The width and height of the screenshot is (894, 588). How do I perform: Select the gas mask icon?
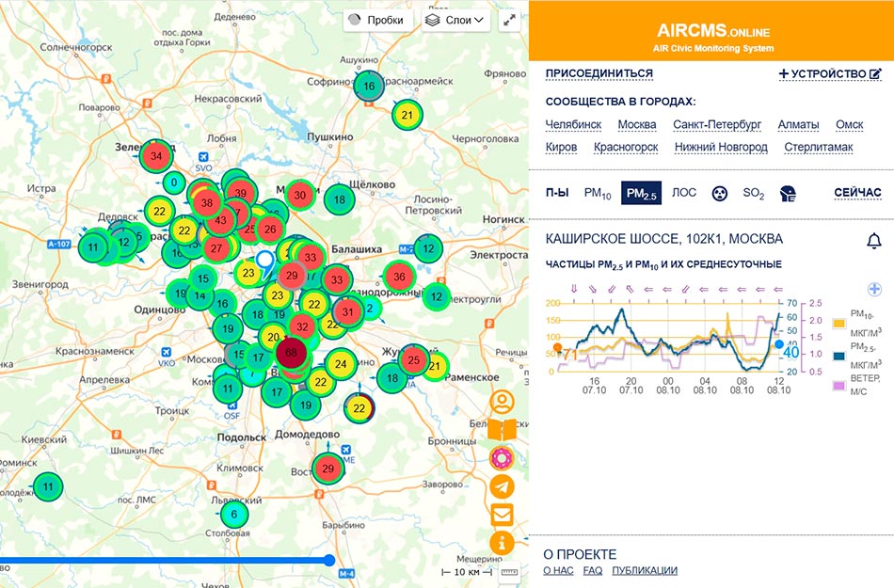point(788,194)
